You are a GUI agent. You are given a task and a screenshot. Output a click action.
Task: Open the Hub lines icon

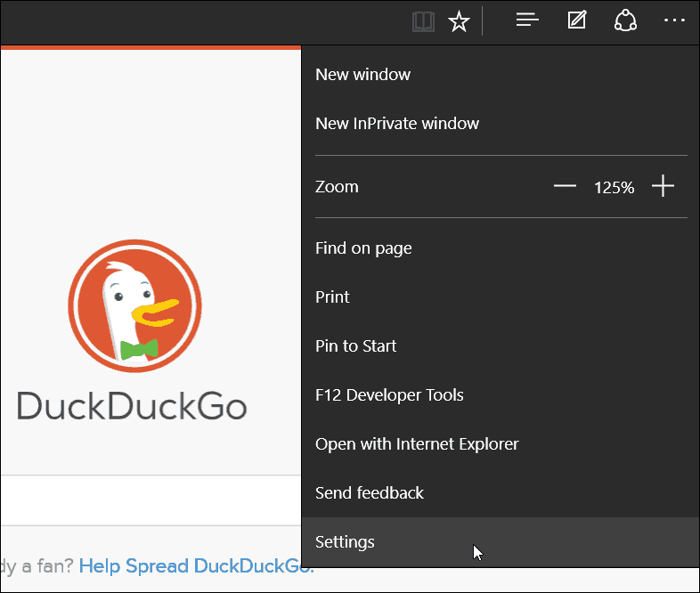(527, 20)
